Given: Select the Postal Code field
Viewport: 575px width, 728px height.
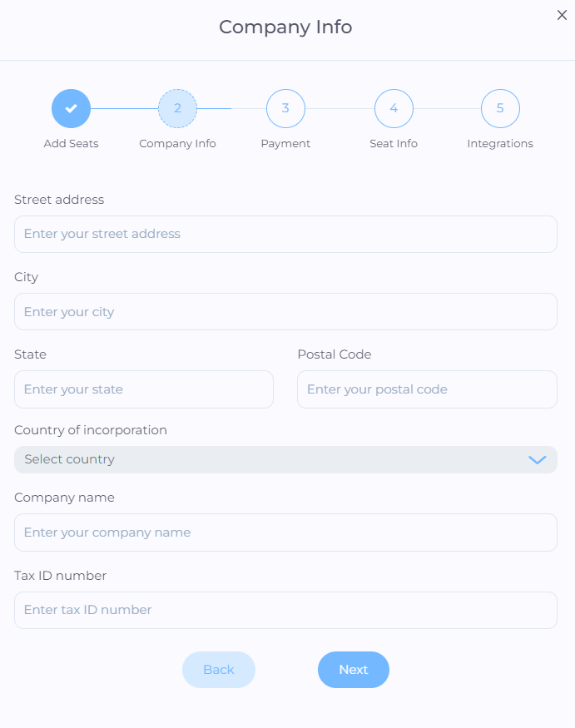Looking at the screenshot, I should pyautogui.click(x=428, y=389).
